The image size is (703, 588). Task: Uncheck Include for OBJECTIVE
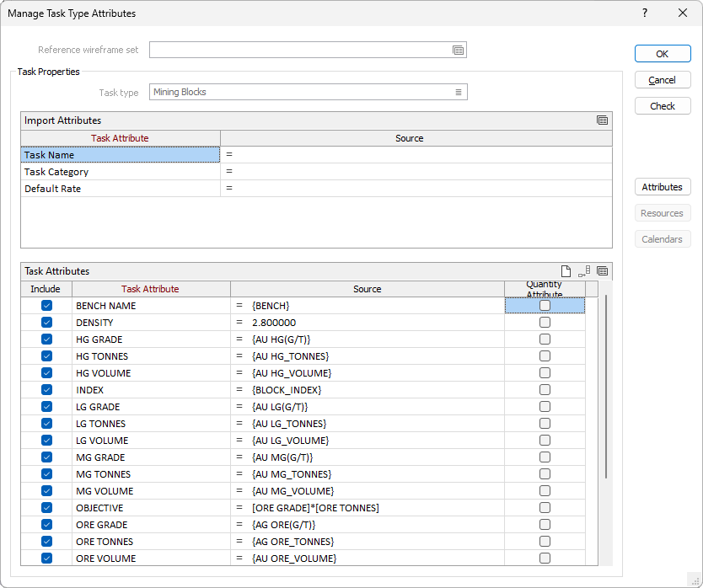point(46,508)
